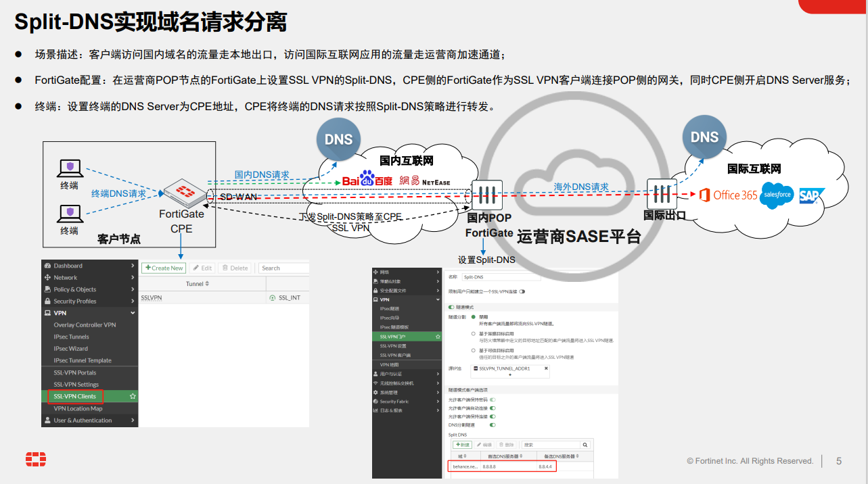The height and width of the screenshot is (484, 868).
Task: Click the Baidu logo in the diagram
Action: coord(367,180)
